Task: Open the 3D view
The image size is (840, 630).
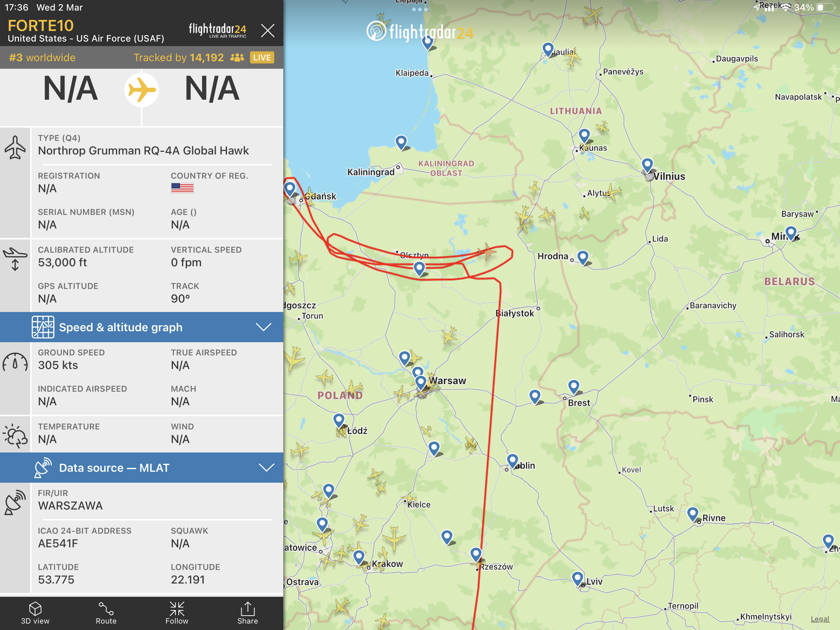Action: (35, 613)
